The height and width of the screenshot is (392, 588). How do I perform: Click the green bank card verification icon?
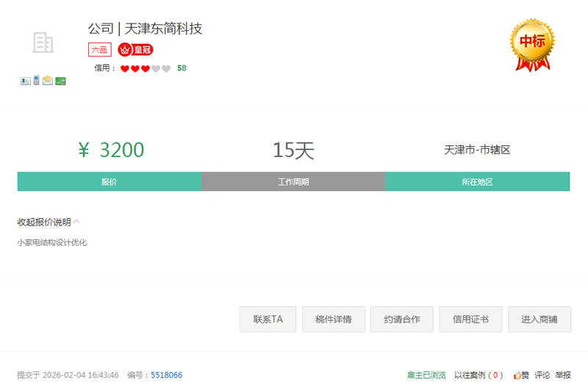click(60, 81)
